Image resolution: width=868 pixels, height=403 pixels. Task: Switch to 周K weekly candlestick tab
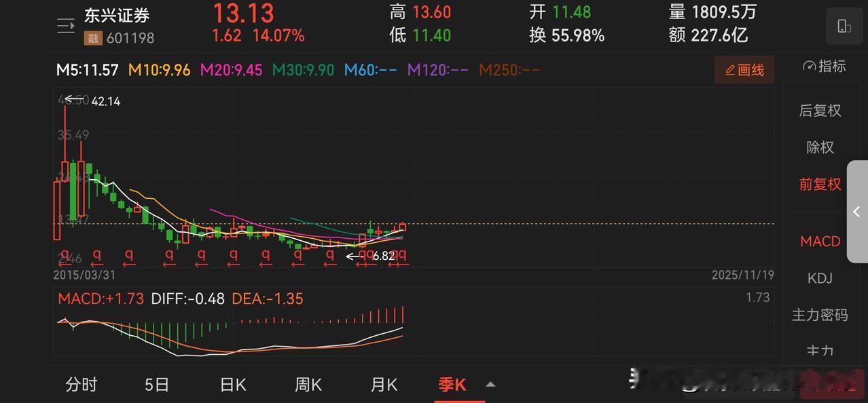(308, 385)
